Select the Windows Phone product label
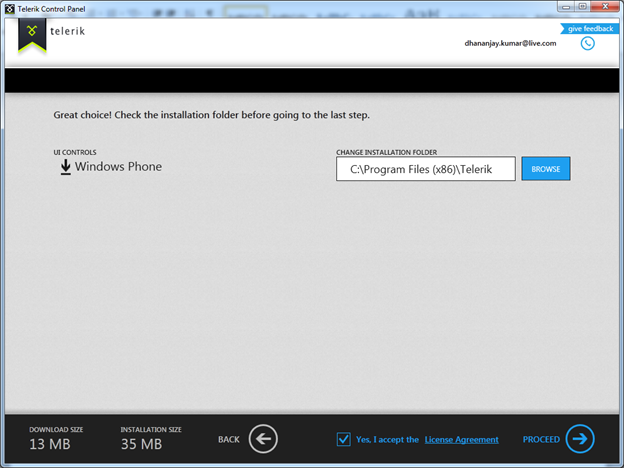 118,167
